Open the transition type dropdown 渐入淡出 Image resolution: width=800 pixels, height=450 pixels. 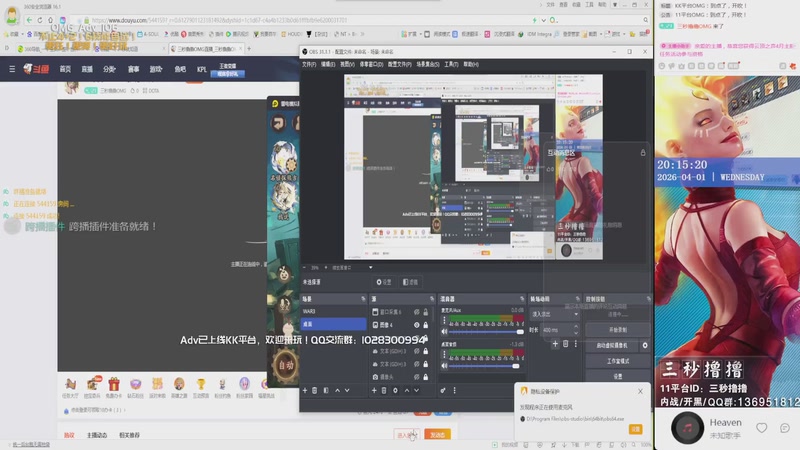[554, 314]
